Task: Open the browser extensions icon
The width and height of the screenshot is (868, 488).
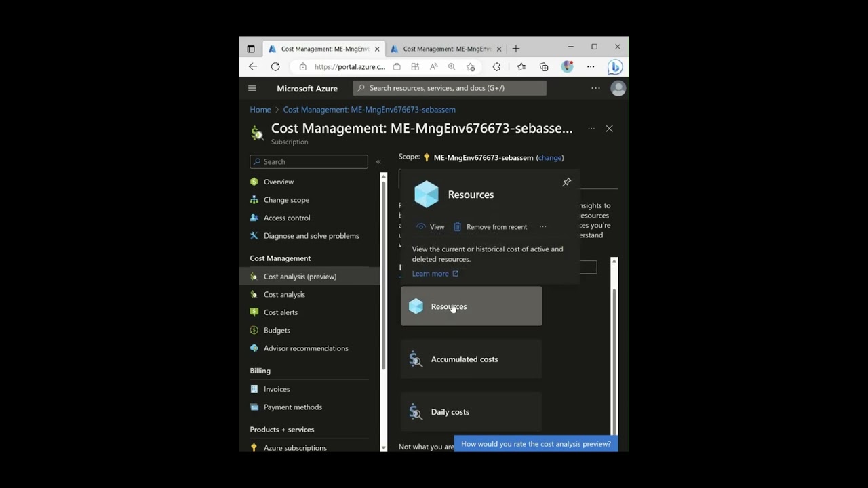Action: click(496, 66)
